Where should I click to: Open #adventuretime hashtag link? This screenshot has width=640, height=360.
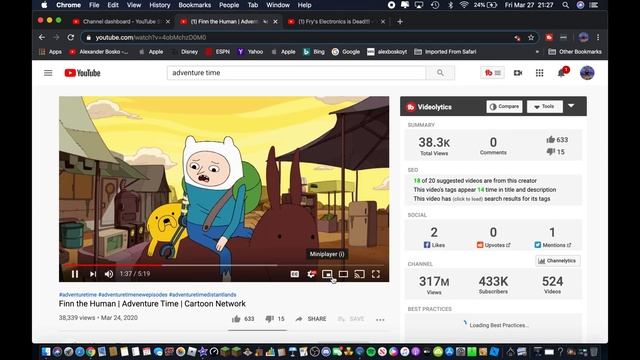[78, 295]
